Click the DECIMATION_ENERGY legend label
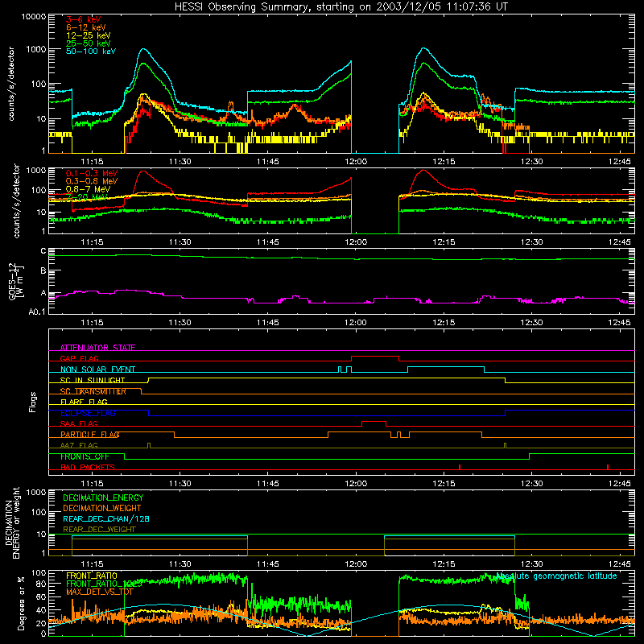The width and height of the screenshot is (644, 644). pos(103,497)
